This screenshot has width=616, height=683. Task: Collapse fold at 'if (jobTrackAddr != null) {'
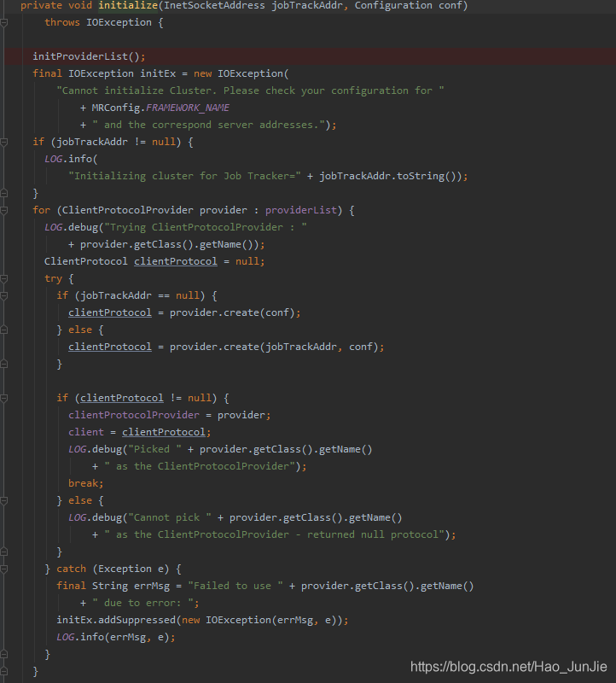tap(4, 142)
